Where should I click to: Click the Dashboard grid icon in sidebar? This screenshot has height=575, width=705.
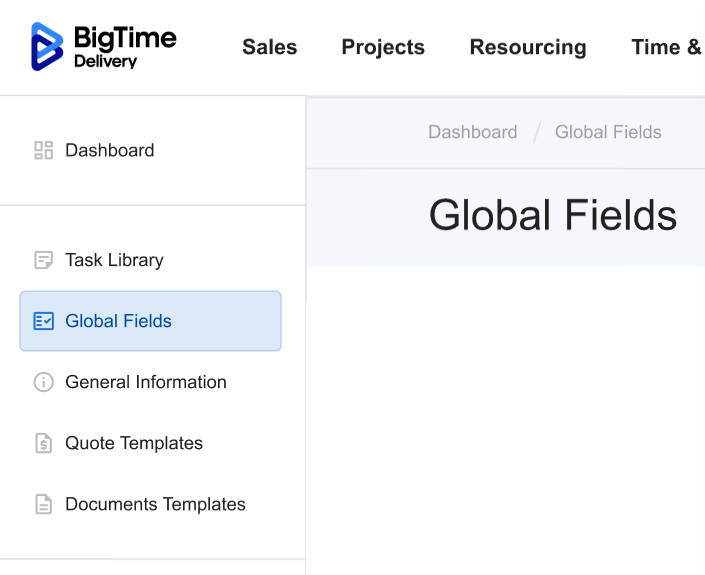[x=43, y=151]
